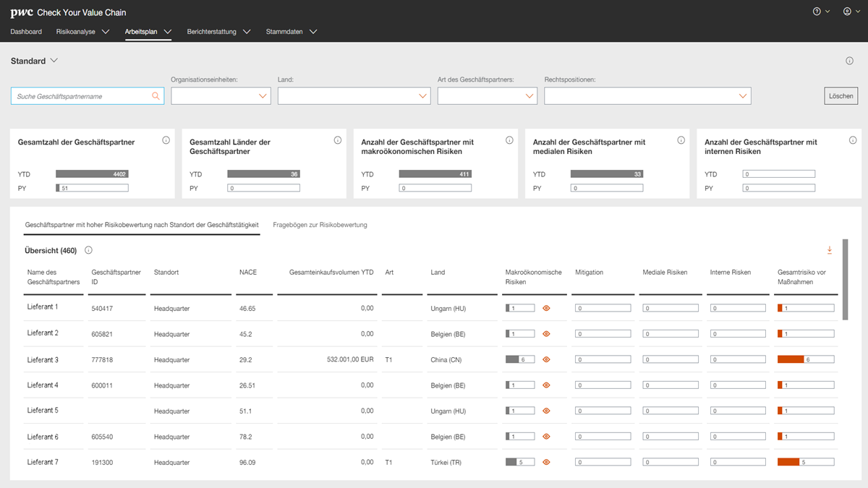This screenshot has height=488, width=868.
Task: View macro risk details for Lieferant 6
Action: coord(547,437)
